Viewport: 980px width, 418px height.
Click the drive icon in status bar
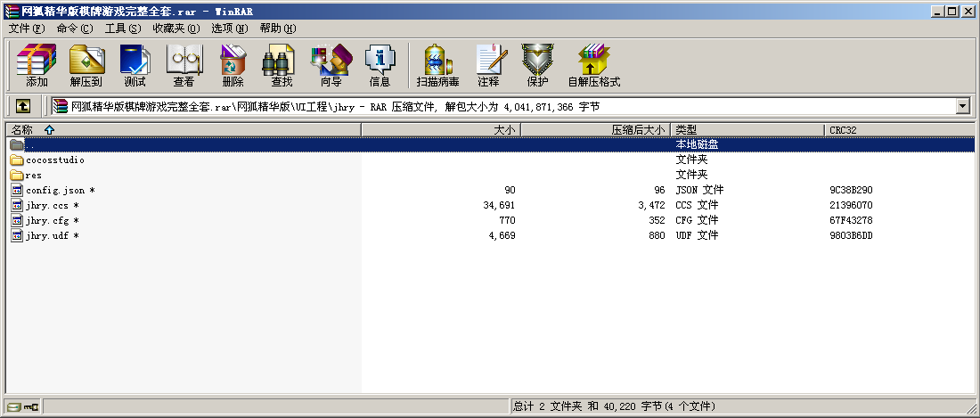[15, 407]
